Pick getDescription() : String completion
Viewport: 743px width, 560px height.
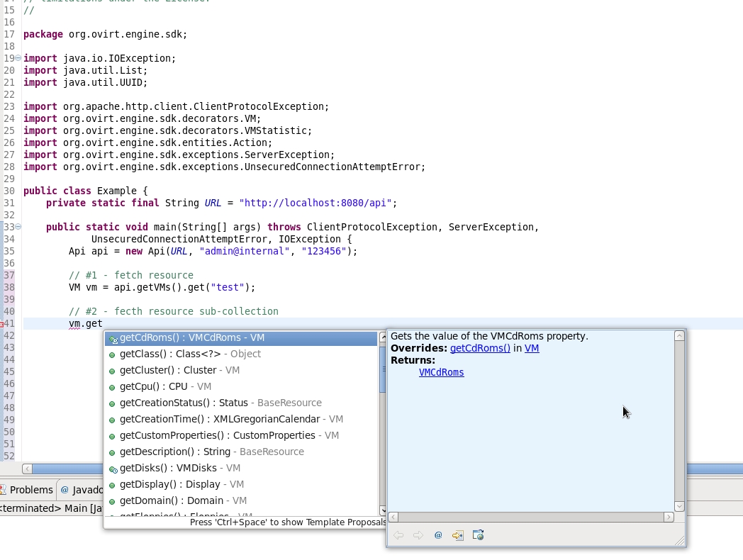click(175, 452)
